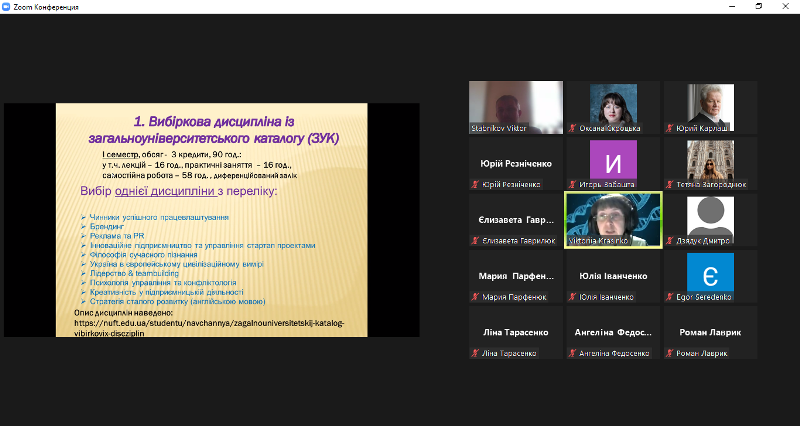Image resolution: width=800 pixels, height=426 pixels.
Task: Click muted mic icon beside Роман Лаврик label
Action: click(670, 353)
